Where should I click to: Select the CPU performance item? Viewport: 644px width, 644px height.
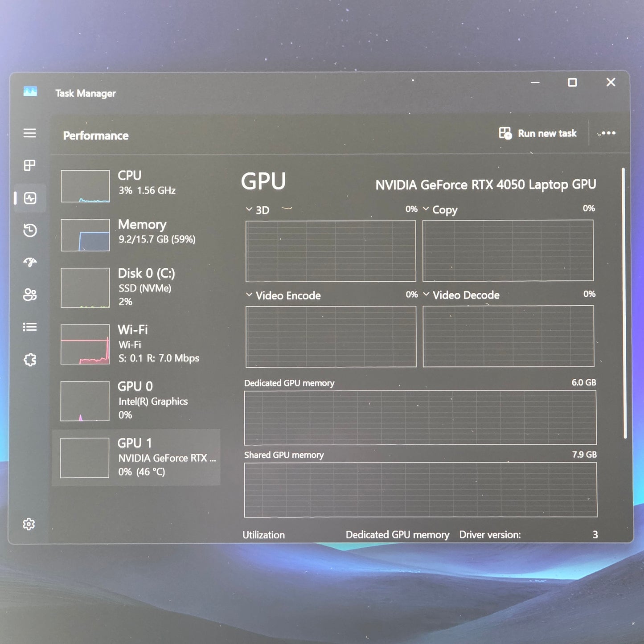[136, 186]
